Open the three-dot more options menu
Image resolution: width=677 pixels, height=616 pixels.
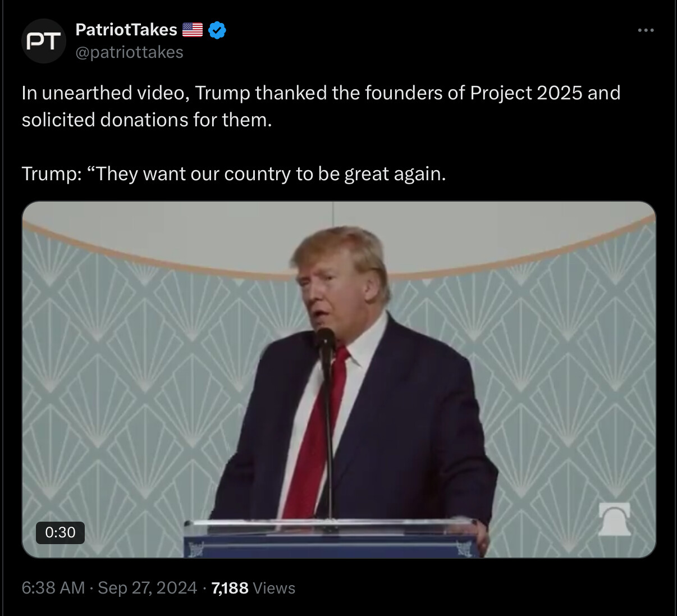tap(646, 30)
